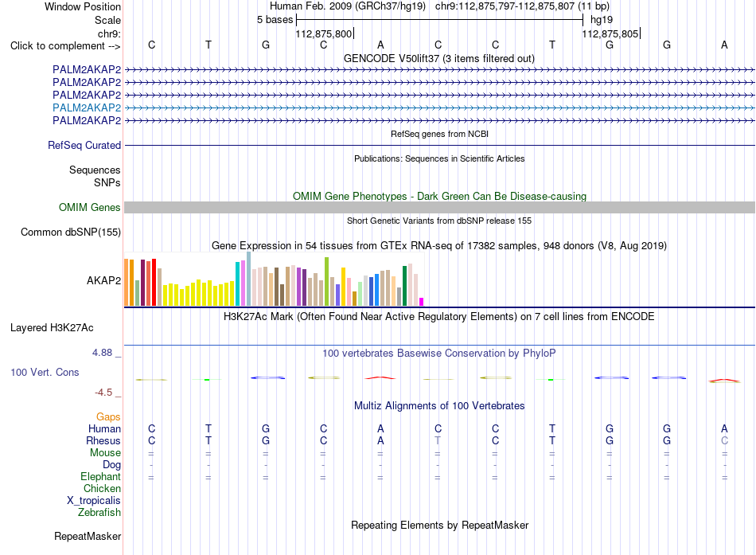Screen dimensions: 756x555
Task: Click the OMIM Genes side label
Action: coord(90,208)
